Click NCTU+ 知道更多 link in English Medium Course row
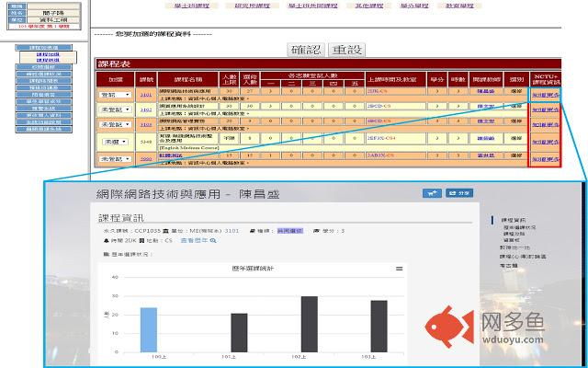The image size is (588, 368). 545,142
